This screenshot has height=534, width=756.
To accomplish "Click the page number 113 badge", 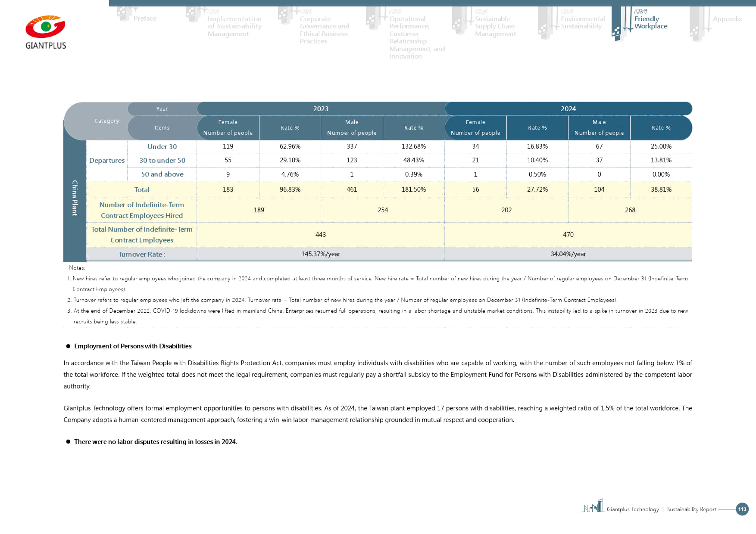I will coord(742,509).
